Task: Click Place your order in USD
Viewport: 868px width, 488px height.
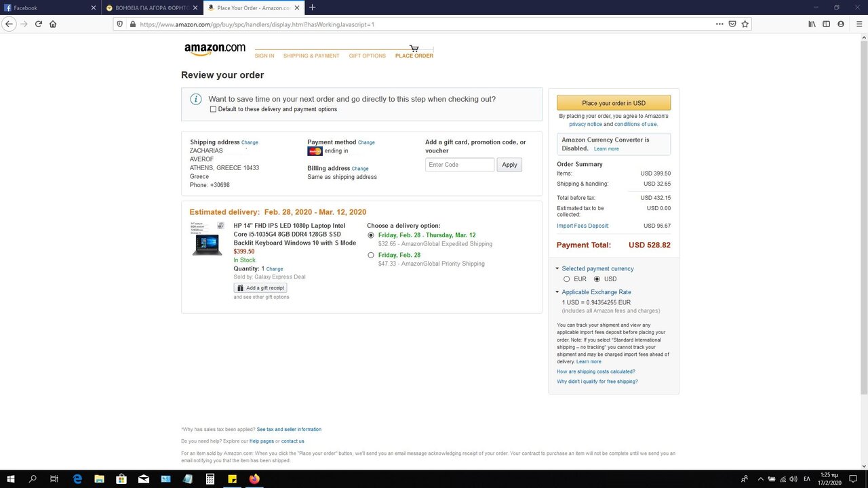Action: pos(614,103)
